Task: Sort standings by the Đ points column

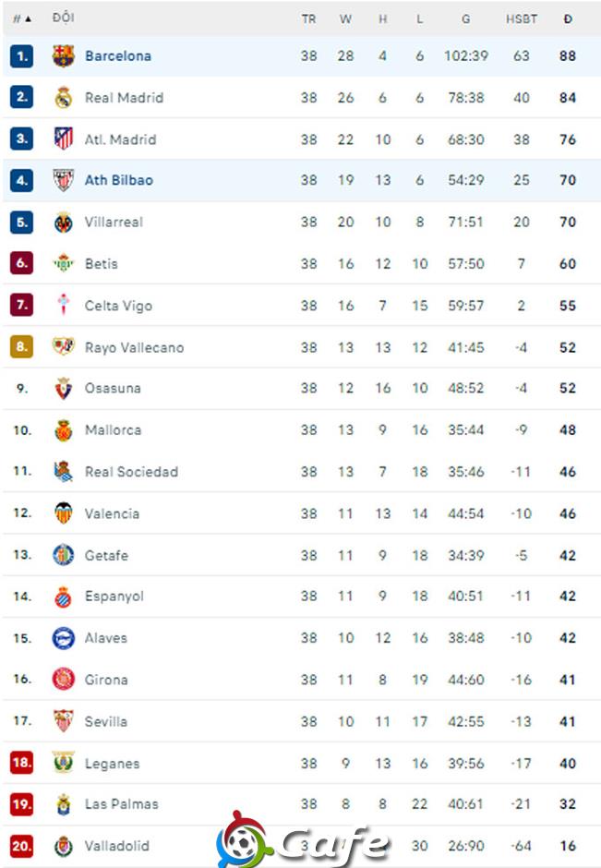Action: coord(568,18)
